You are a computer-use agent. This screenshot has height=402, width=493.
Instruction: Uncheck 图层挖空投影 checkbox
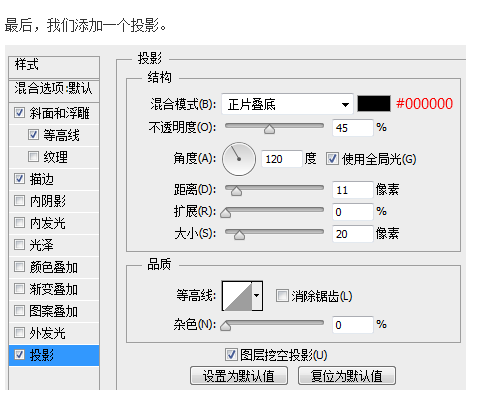[x=231, y=355]
